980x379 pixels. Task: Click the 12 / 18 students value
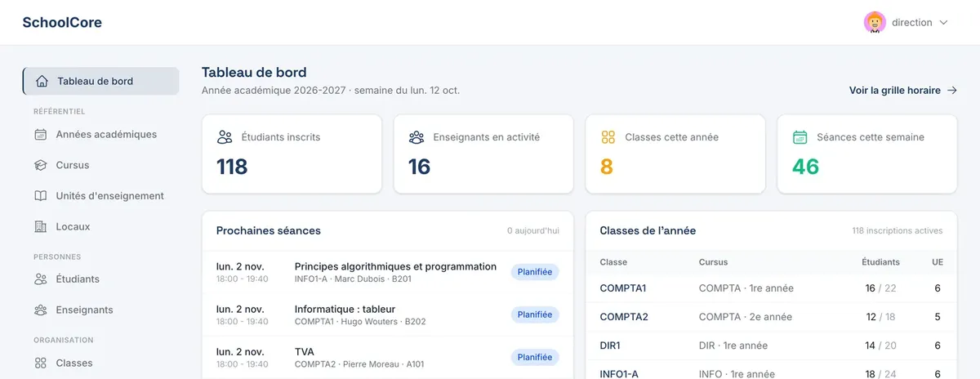(880, 317)
